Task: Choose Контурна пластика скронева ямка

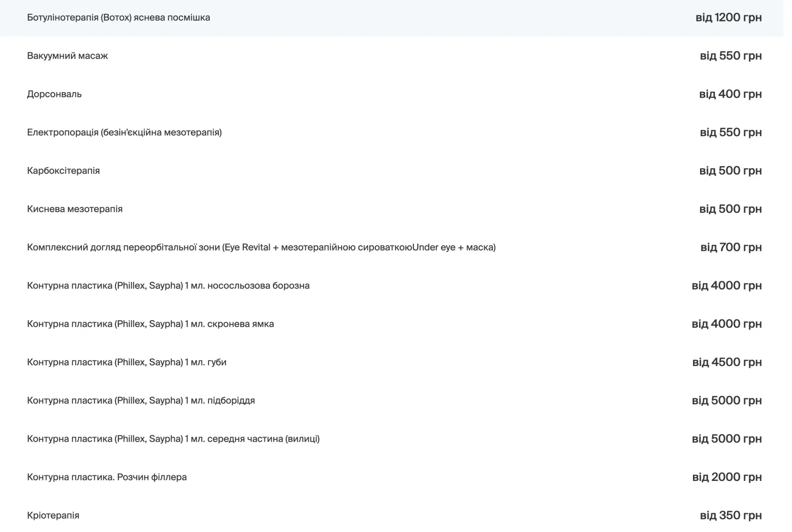Action: coord(150,324)
